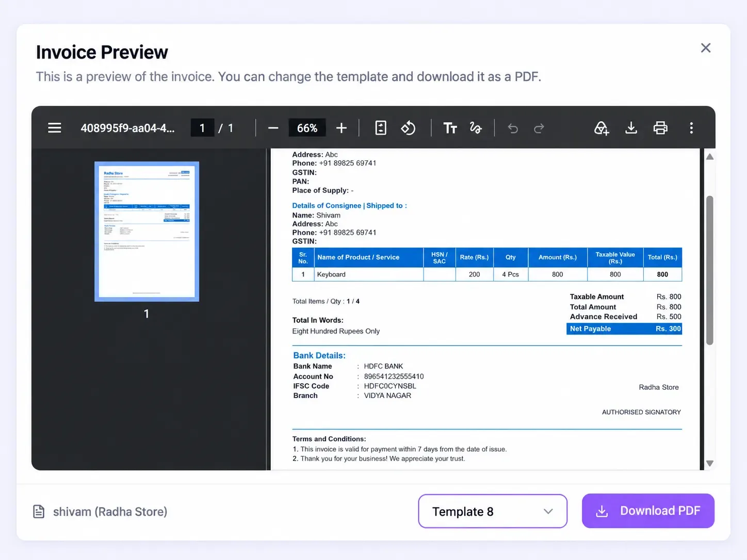This screenshot has width=747, height=560.
Task: Select the page 1 thumbnail
Action: 147,232
